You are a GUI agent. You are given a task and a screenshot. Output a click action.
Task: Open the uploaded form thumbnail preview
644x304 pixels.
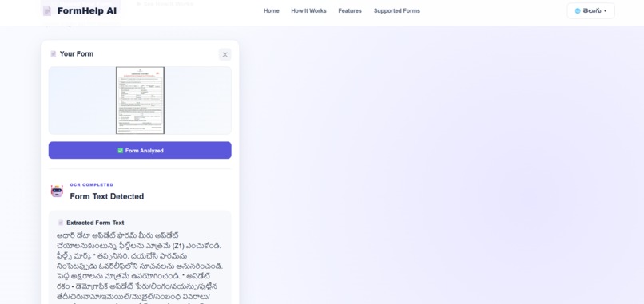tap(140, 101)
